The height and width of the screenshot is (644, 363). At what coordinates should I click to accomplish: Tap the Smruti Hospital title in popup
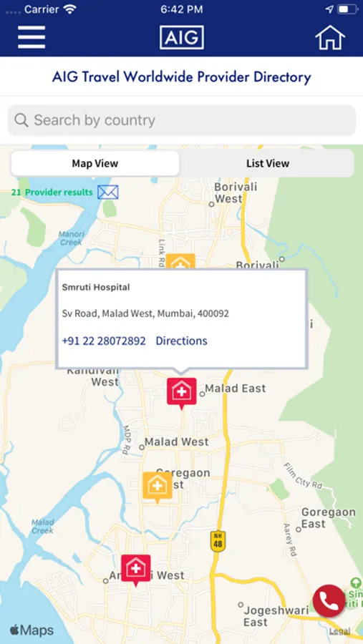tap(96, 288)
